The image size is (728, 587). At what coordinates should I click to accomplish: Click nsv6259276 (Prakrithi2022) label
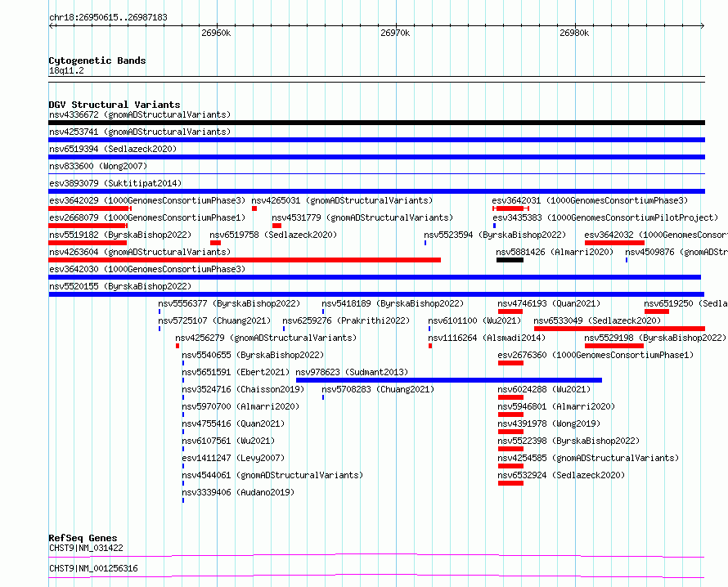(x=346, y=320)
